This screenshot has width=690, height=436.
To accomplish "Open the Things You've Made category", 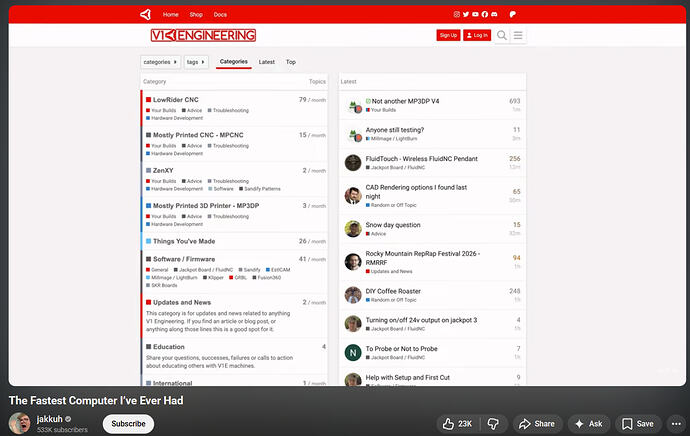I will (x=184, y=241).
